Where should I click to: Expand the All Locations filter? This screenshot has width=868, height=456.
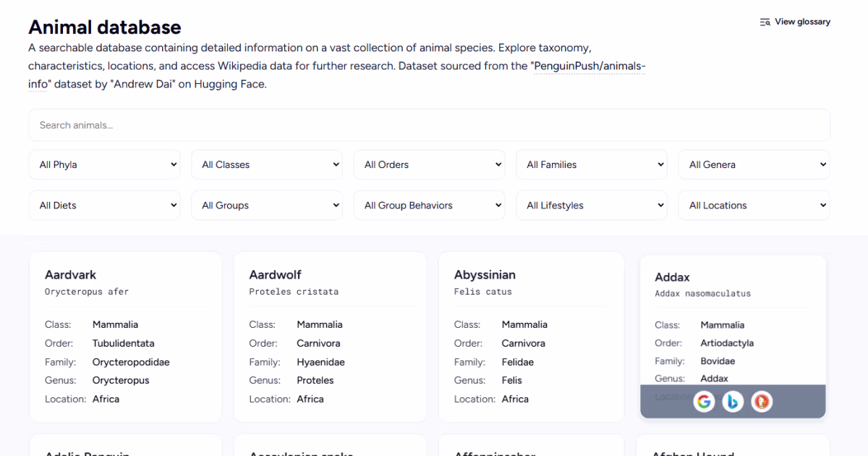(x=754, y=206)
